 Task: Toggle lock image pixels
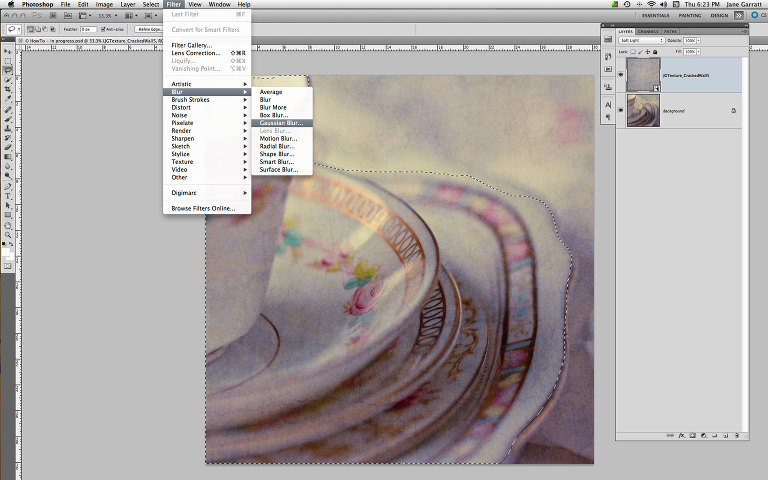point(640,51)
